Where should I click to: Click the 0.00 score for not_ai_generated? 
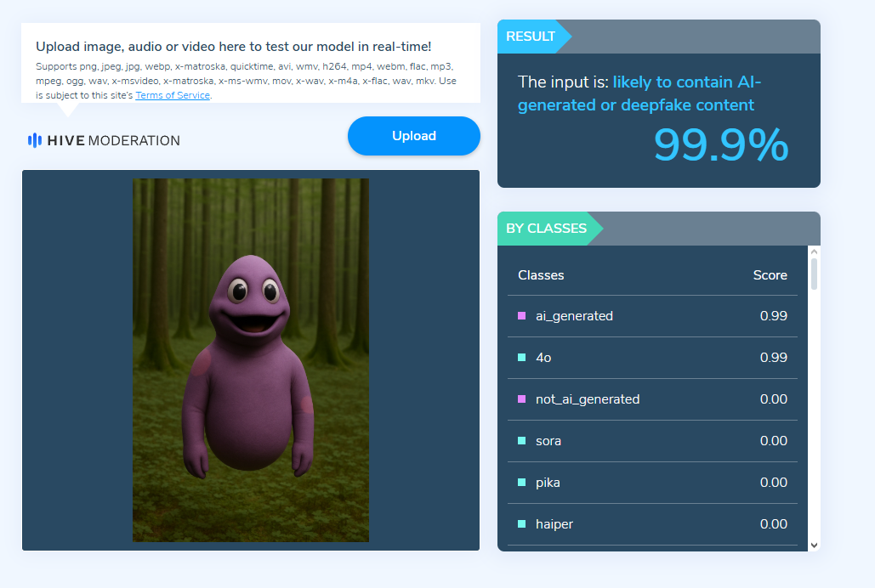pos(774,399)
